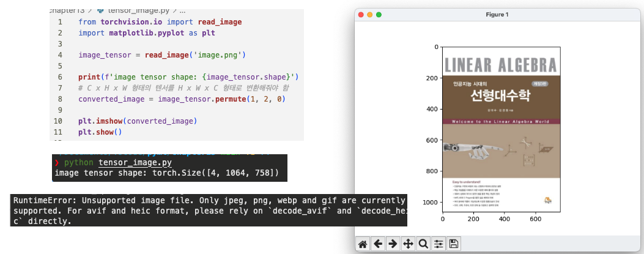Go forward to next view arrow
This screenshot has width=644, height=254.
coord(393,244)
